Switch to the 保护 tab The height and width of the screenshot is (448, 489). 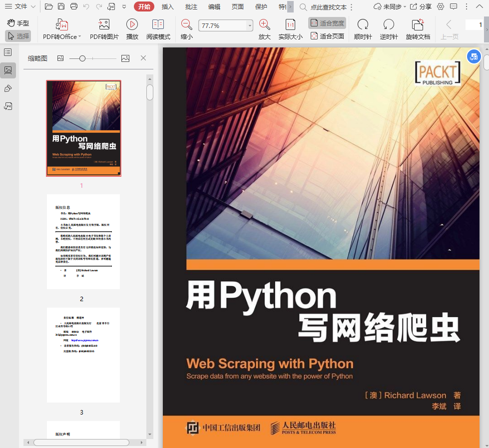point(261,7)
